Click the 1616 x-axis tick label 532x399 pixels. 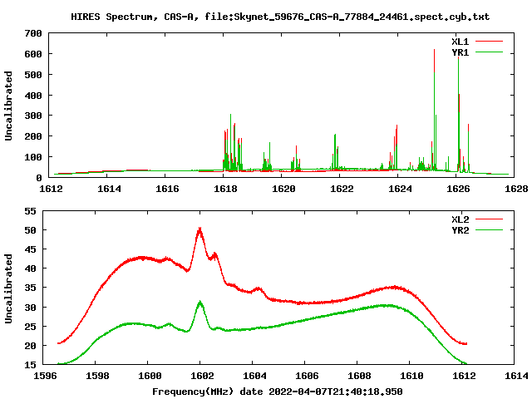(167, 189)
